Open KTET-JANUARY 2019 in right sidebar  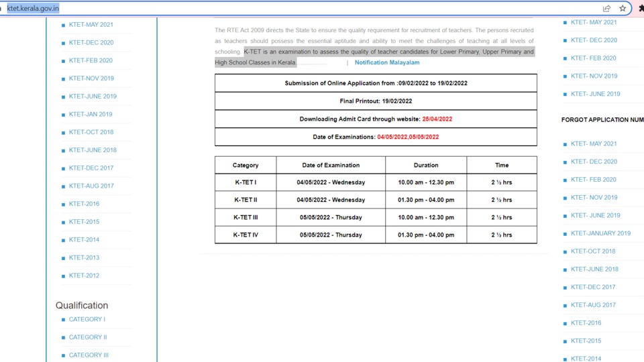(600, 233)
